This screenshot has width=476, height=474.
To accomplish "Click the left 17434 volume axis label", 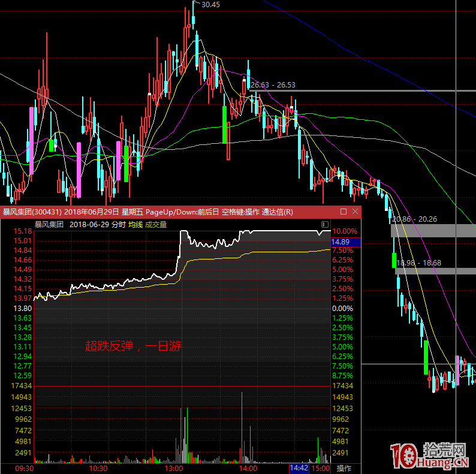I will 21,386.
